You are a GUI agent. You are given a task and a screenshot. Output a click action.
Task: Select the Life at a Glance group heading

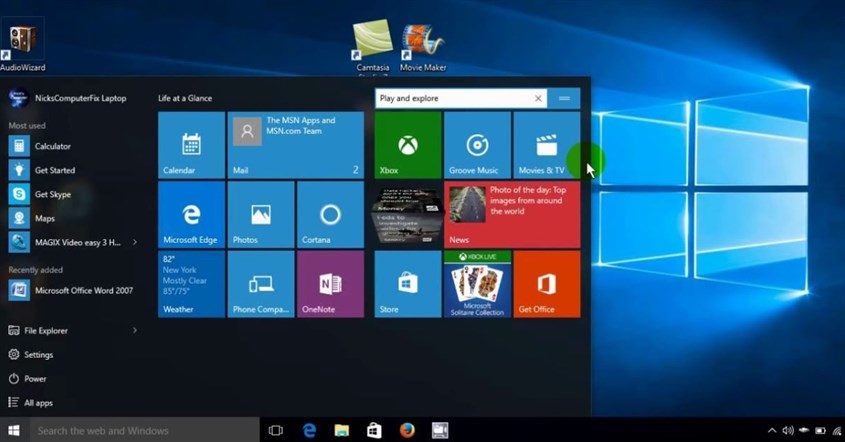point(185,98)
